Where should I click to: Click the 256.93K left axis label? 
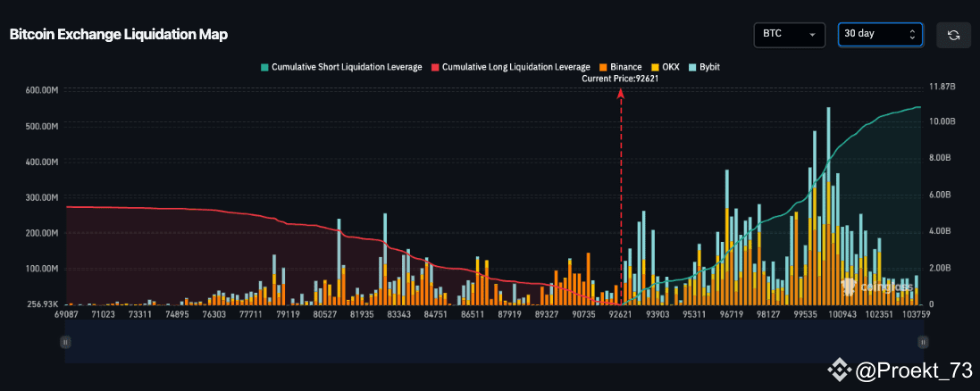pyautogui.click(x=43, y=304)
